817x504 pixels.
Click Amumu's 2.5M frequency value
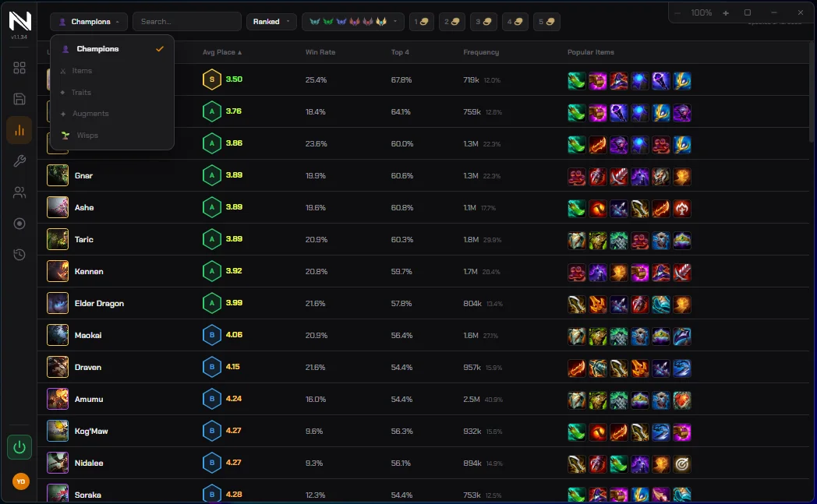(471, 400)
